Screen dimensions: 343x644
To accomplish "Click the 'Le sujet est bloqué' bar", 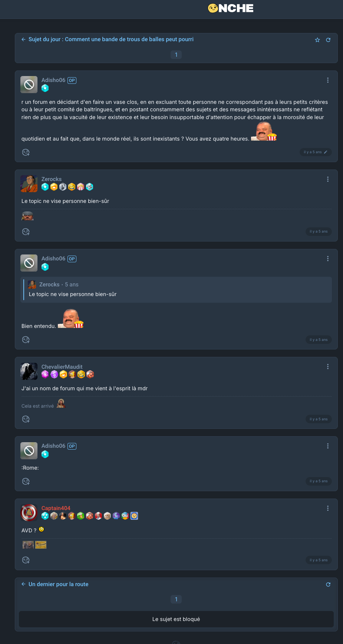I will 176,619.
